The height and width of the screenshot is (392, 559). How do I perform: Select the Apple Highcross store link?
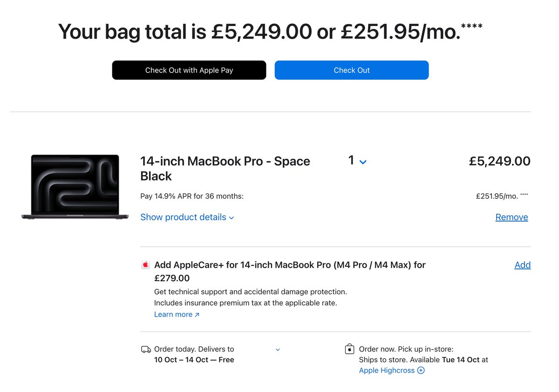(387, 371)
